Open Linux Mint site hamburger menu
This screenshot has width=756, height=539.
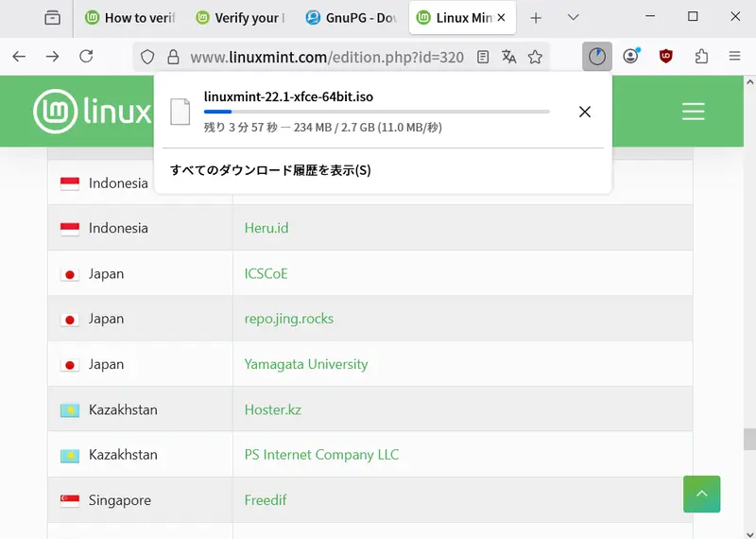(693, 112)
